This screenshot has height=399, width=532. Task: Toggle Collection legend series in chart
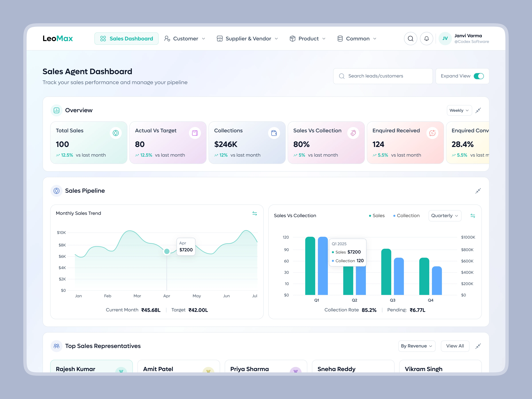point(406,216)
